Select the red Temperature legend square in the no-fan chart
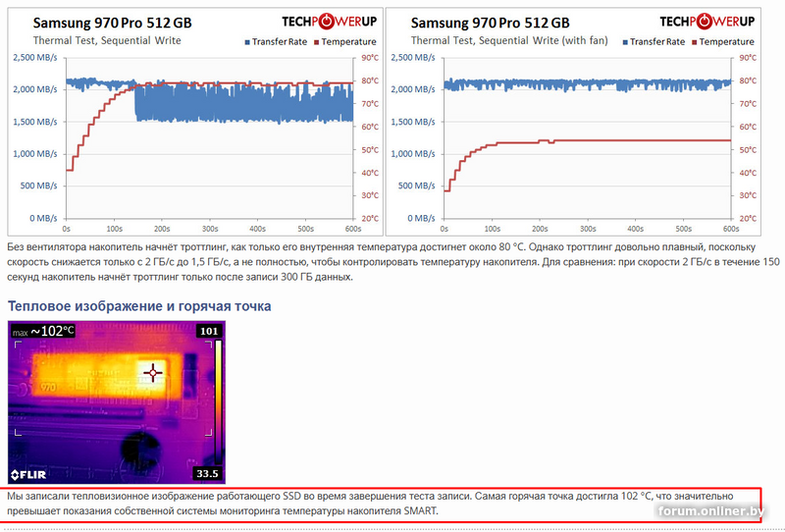Screen dimensions: 785x532 click(316, 42)
